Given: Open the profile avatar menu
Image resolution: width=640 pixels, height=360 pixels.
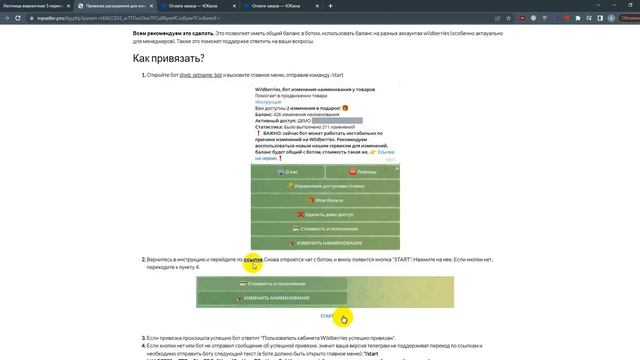Looking at the screenshot, I should pos(611,18).
